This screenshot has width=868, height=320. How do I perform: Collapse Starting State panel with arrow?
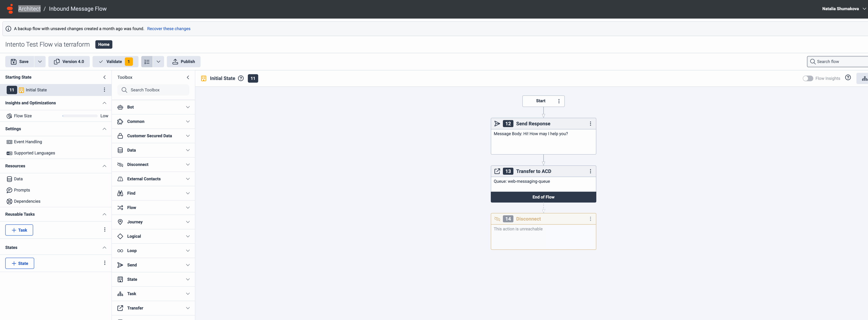[104, 77]
